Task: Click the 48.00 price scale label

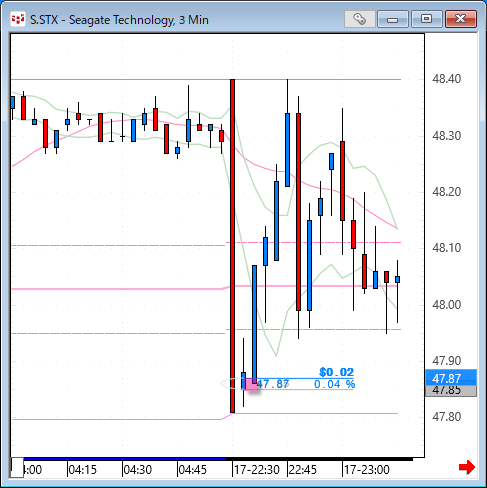Action: (x=446, y=304)
